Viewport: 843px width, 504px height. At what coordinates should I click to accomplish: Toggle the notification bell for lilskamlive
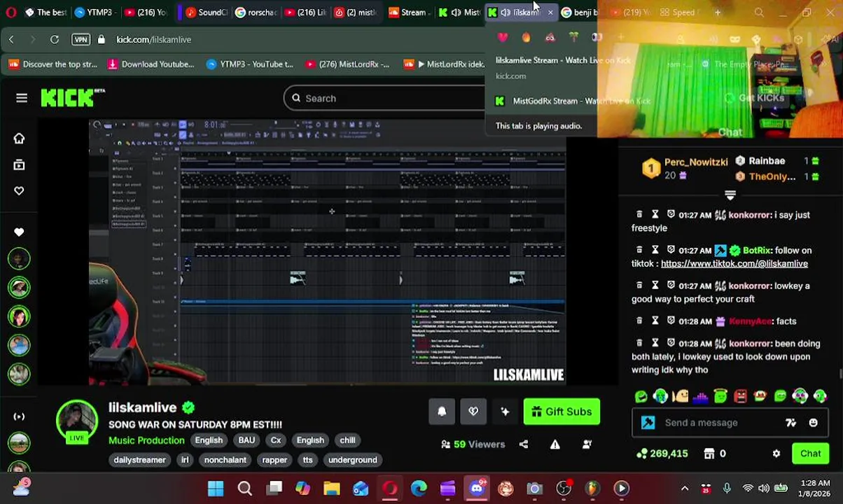pos(442,412)
